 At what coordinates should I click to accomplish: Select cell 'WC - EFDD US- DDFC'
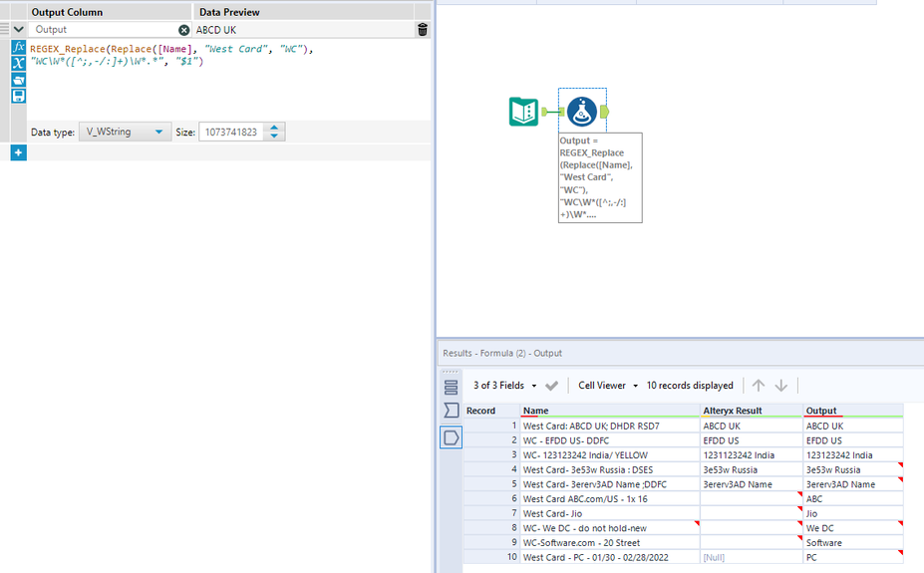[609, 440]
